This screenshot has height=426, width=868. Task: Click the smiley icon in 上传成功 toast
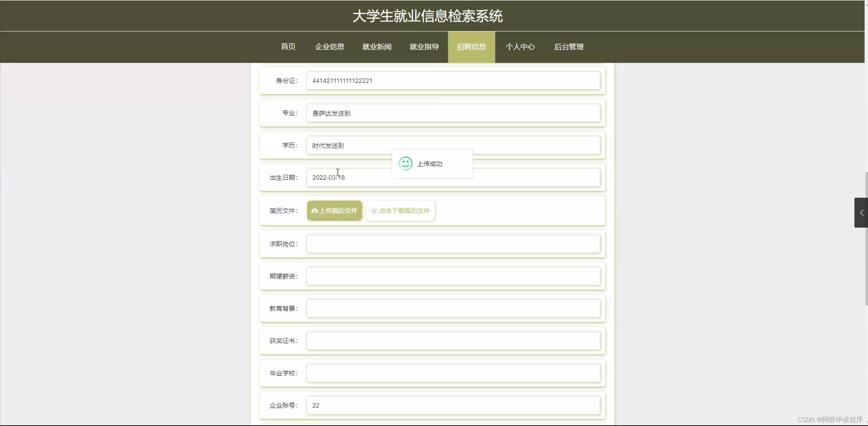click(405, 163)
